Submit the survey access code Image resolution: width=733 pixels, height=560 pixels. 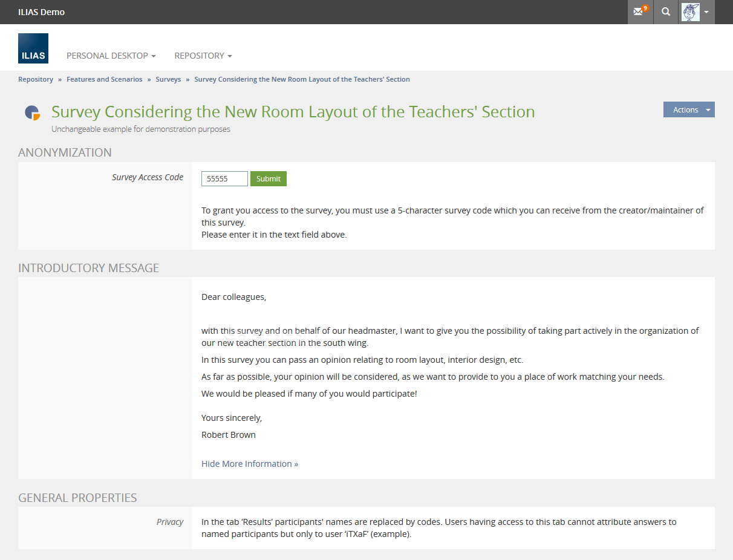click(269, 178)
